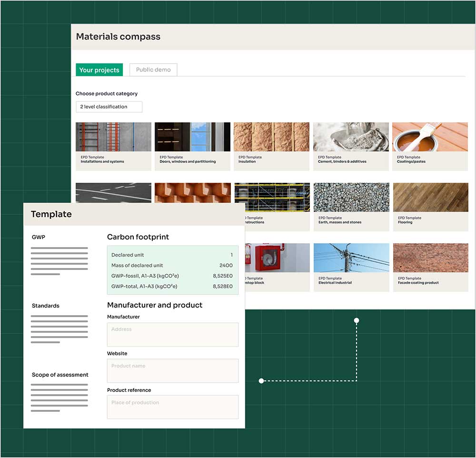This screenshot has height=458, width=476.
Task: Click the GWP-total A1-A3 value row
Action: click(x=172, y=287)
